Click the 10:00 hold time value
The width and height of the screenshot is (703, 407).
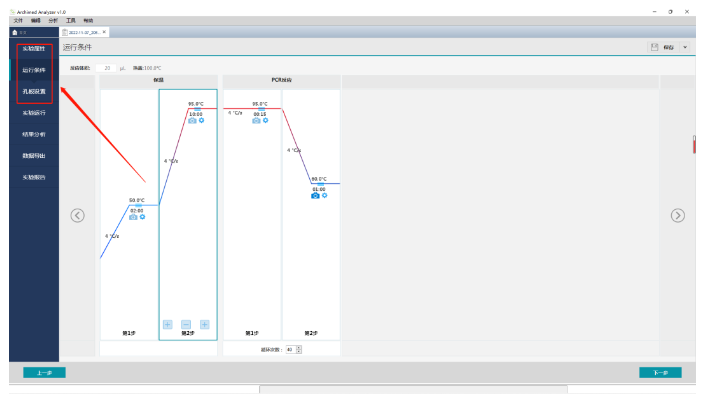(196, 114)
